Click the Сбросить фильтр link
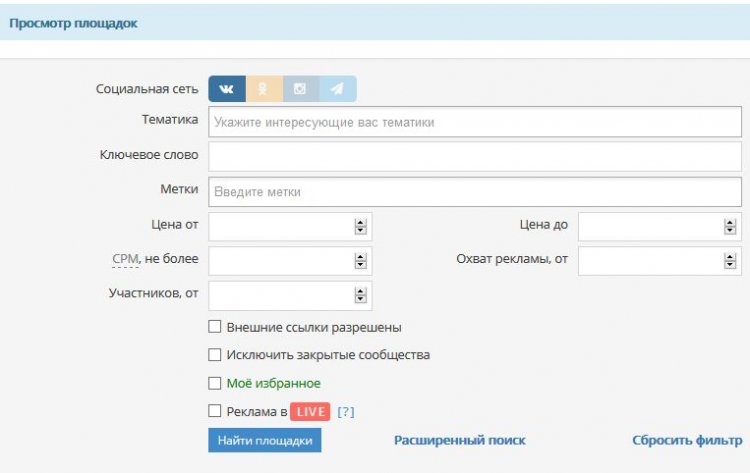 tap(687, 440)
